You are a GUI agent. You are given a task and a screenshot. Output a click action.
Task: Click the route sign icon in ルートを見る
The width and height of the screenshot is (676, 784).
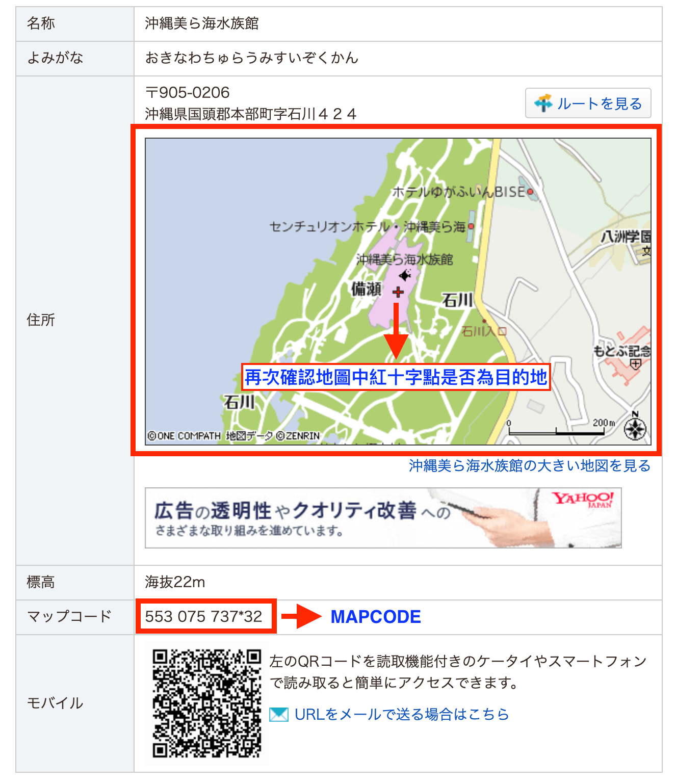point(543,103)
